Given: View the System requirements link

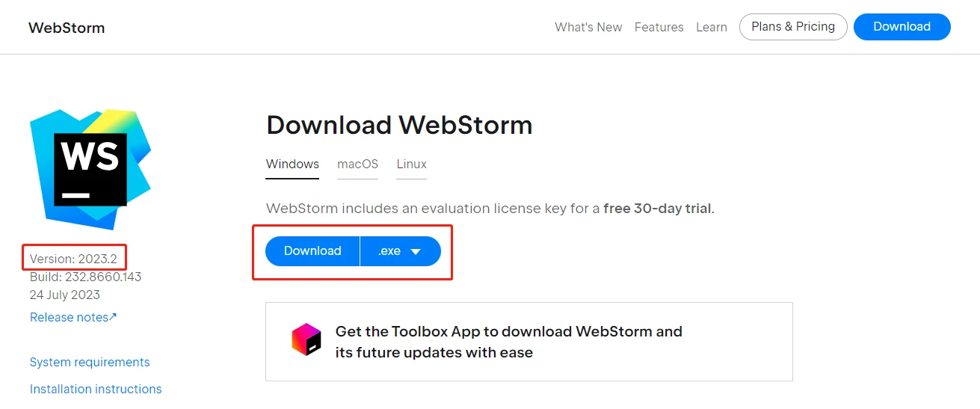Looking at the screenshot, I should click(90, 362).
